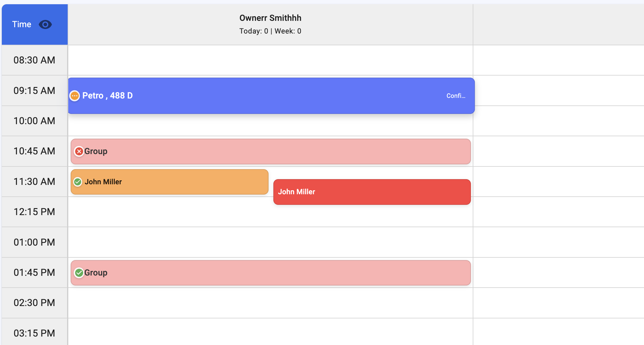Select the 01:00 PM time slot label

click(x=34, y=242)
